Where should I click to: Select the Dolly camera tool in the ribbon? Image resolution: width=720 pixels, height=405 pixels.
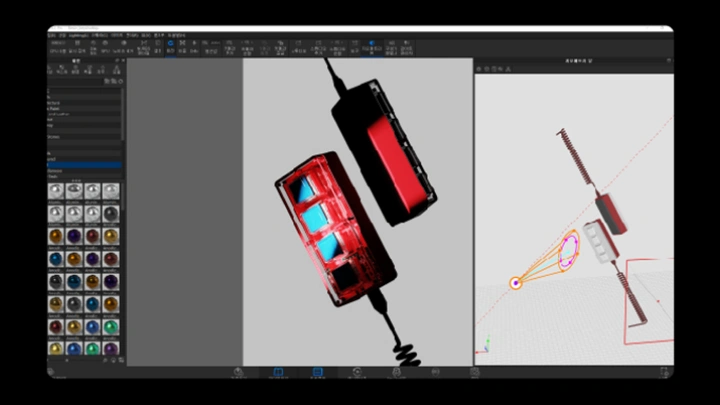194,47
